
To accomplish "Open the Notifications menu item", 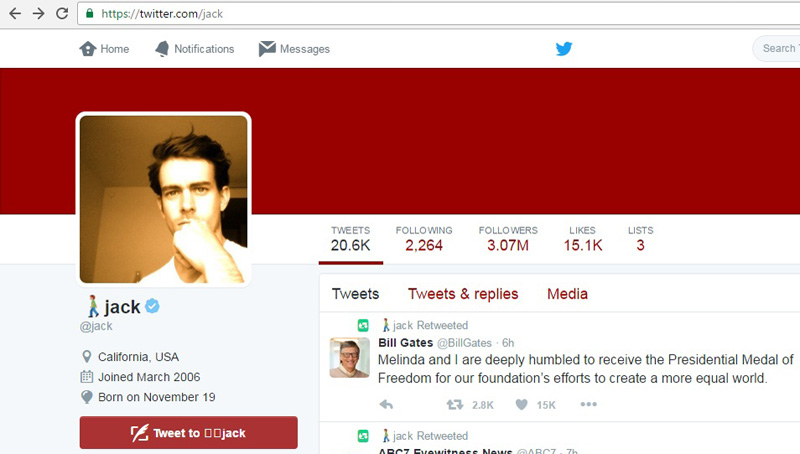I will [x=194, y=49].
